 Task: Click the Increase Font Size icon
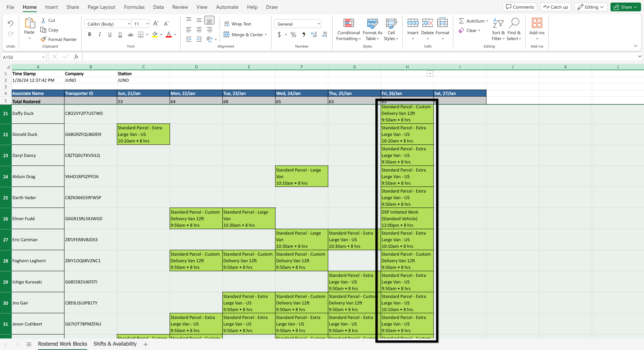(156, 23)
